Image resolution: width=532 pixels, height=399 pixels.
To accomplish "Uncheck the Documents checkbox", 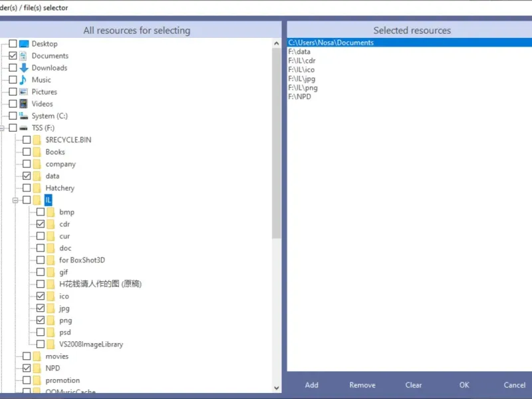I will pos(13,56).
